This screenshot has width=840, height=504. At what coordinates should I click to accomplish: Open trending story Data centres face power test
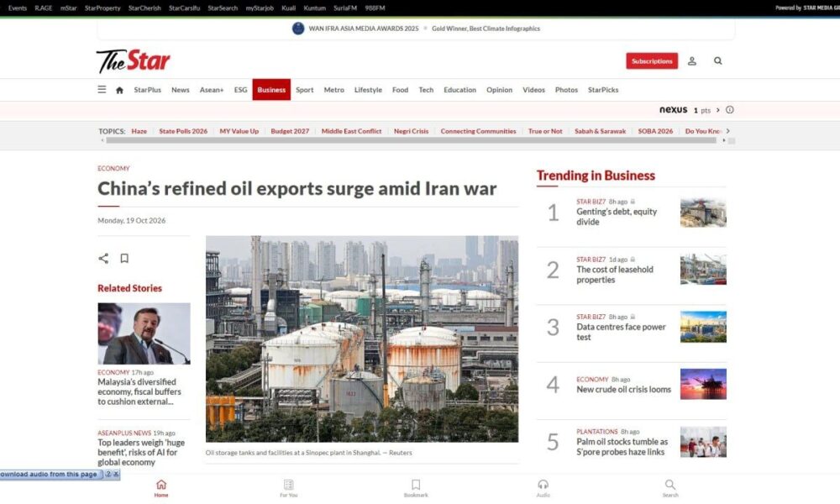621,332
